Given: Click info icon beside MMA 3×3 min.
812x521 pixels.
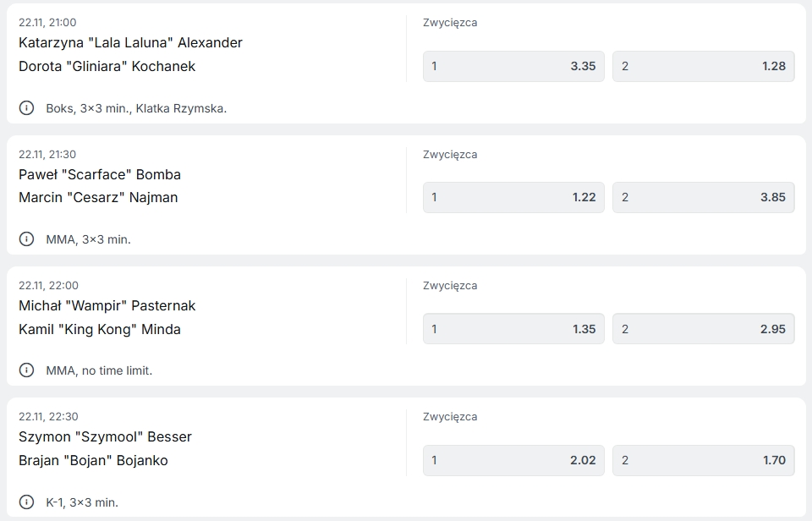Looking at the screenshot, I should point(27,239).
